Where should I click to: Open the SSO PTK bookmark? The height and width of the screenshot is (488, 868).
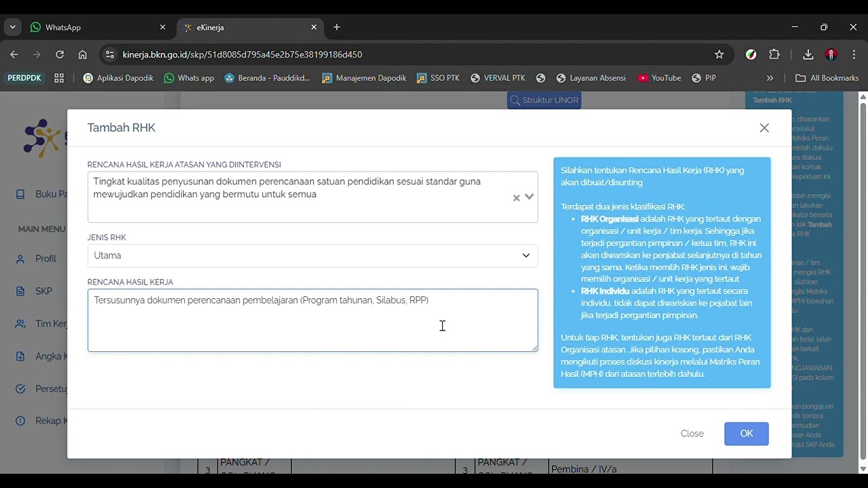pyautogui.click(x=438, y=78)
